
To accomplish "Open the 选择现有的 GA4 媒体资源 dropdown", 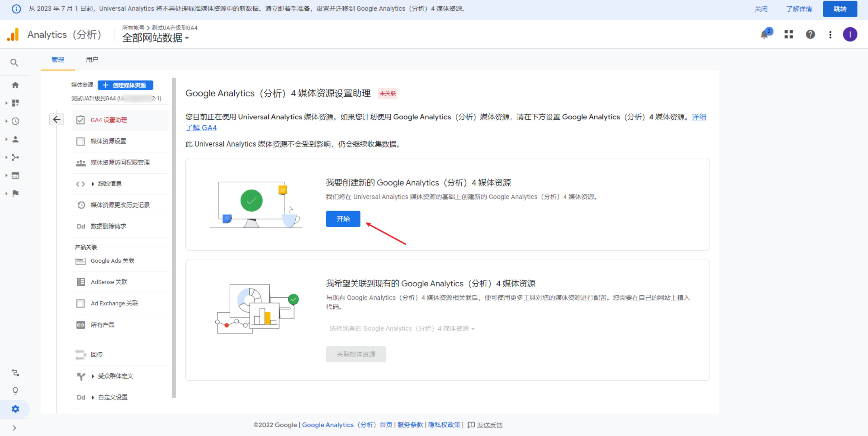I will coord(402,329).
